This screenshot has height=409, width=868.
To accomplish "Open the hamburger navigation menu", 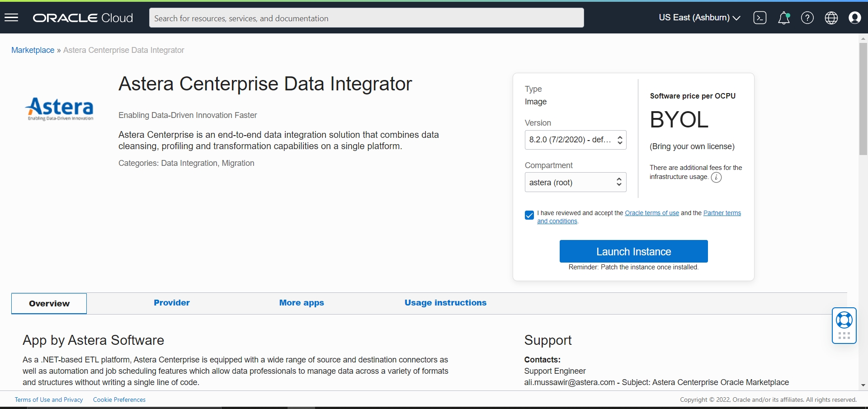I will 11,18.
